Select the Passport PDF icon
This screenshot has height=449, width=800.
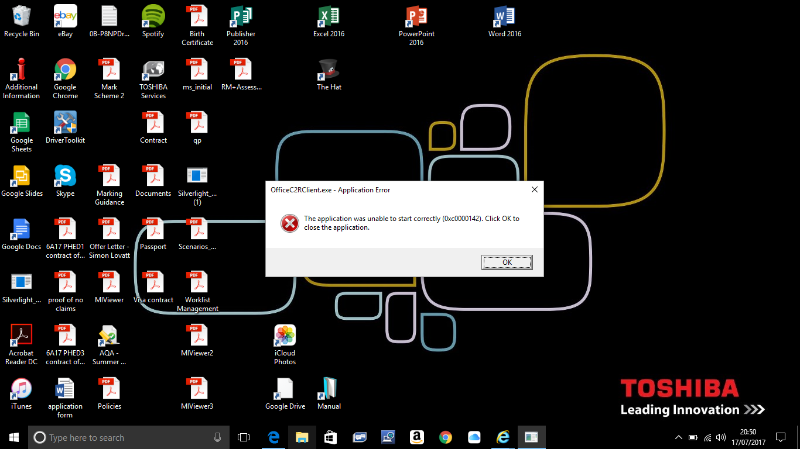[153, 234]
